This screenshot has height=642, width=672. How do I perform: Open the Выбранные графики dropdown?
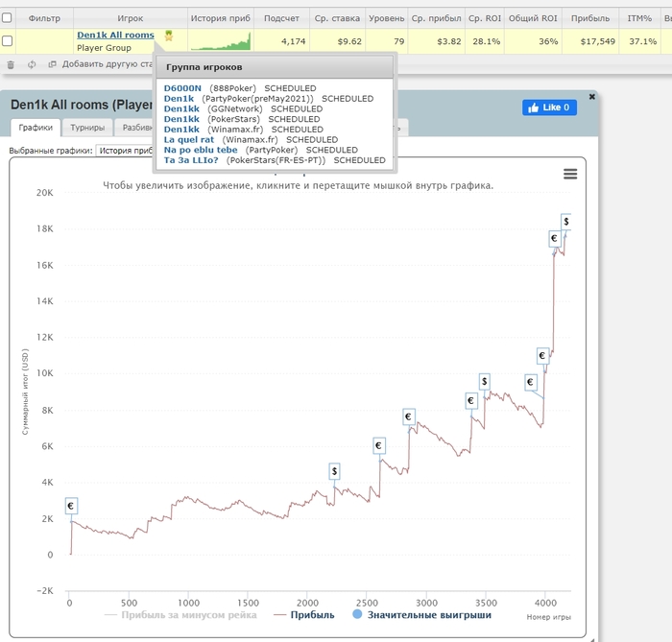tap(125, 151)
